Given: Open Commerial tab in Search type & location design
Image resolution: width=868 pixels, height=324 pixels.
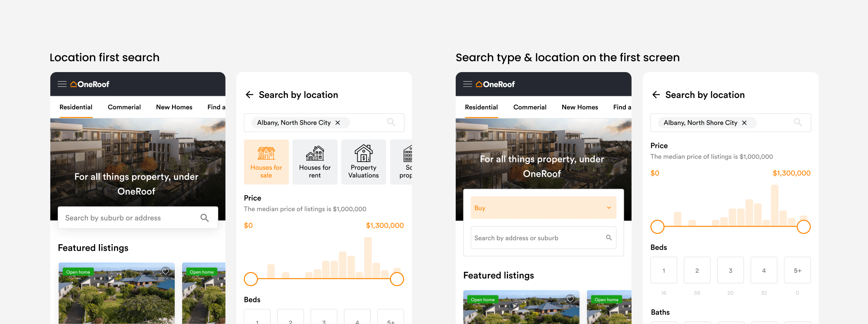Looking at the screenshot, I should point(530,107).
